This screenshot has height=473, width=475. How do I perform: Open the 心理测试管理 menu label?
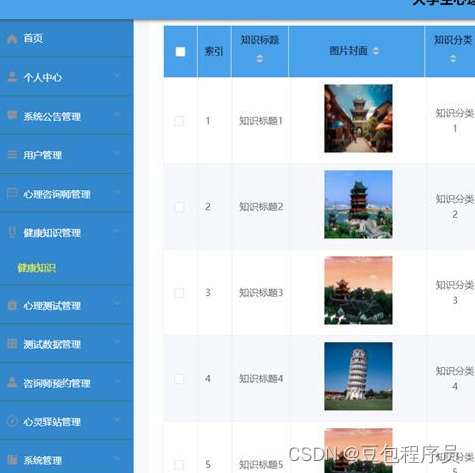52,306
